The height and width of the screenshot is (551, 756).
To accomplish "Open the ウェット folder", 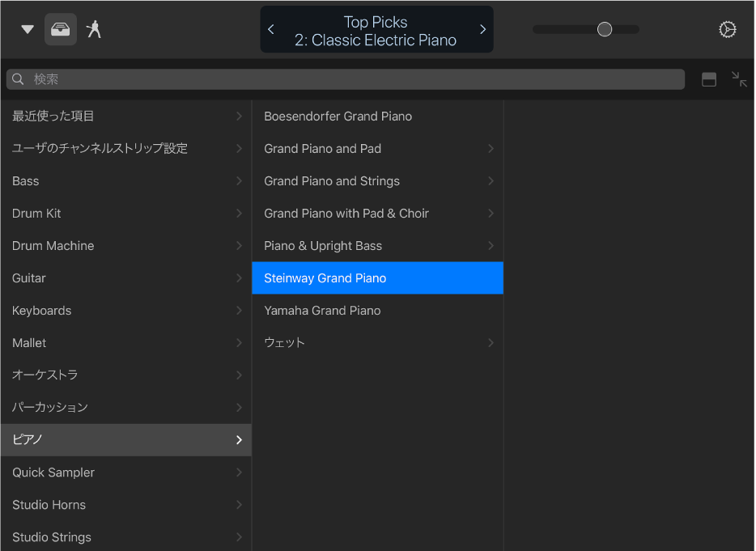I will (378, 343).
